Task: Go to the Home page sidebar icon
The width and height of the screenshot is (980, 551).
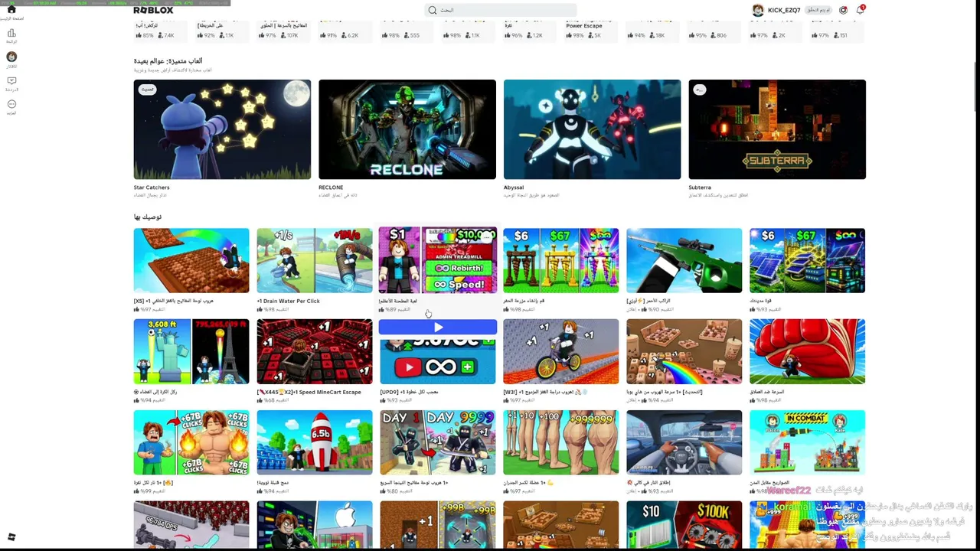Action: (x=11, y=10)
